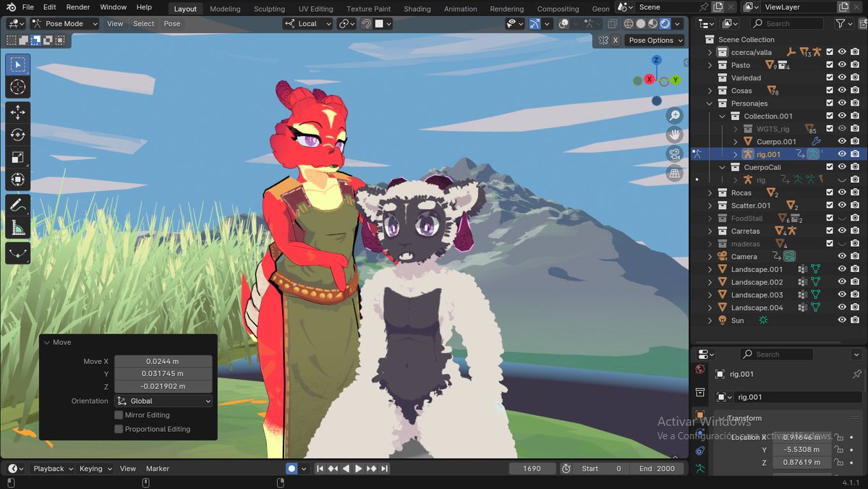Toggle gizmo visibility button in viewport header

click(x=535, y=24)
